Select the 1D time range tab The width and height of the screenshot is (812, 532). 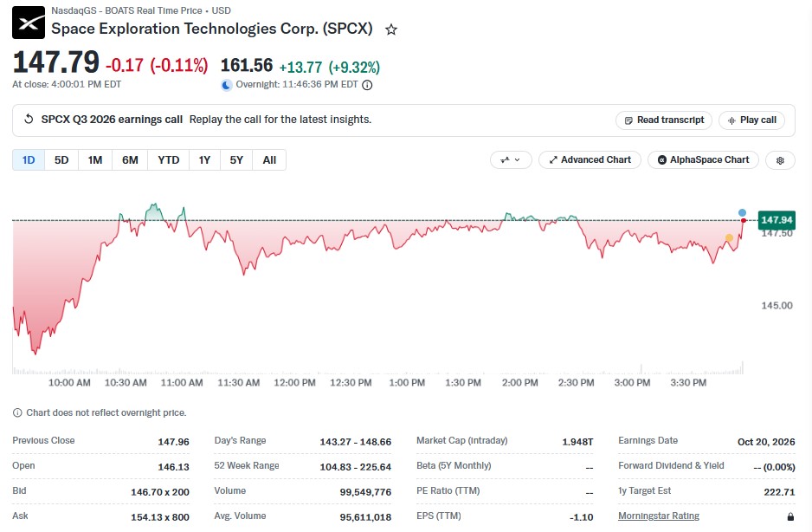click(x=29, y=160)
